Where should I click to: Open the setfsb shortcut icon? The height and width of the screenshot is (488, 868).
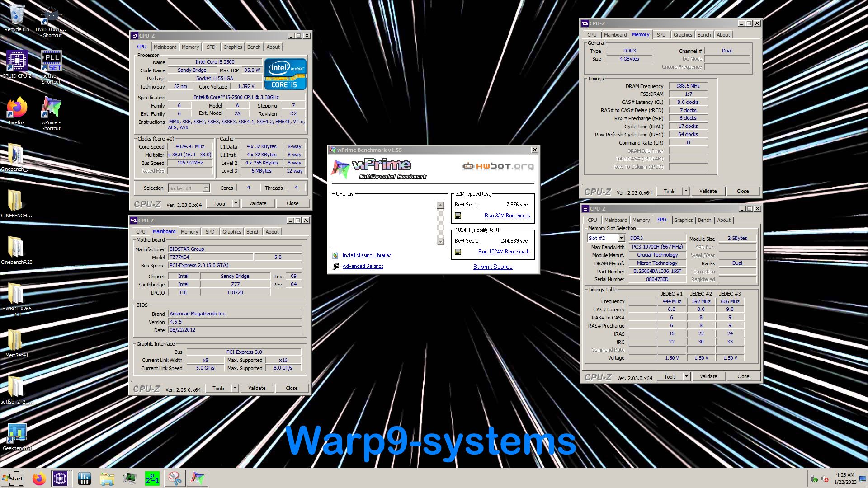coord(51,66)
